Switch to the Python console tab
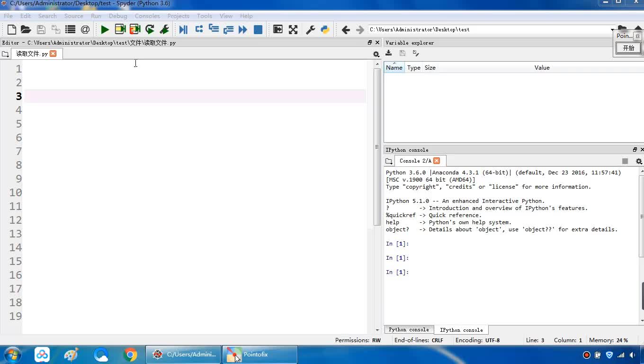Viewport: 644px width, 364px height. [x=409, y=330]
